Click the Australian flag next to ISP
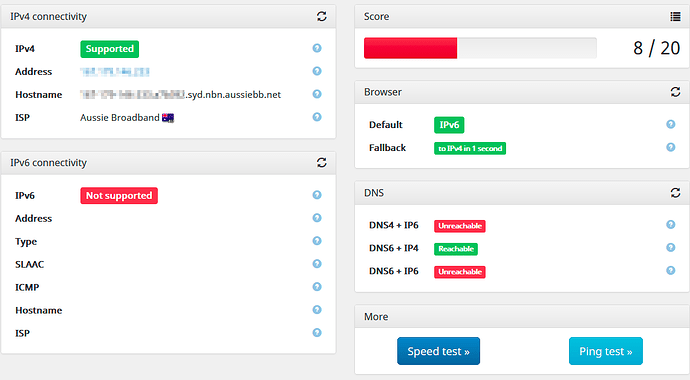690x380 pixels. [168, 118]
